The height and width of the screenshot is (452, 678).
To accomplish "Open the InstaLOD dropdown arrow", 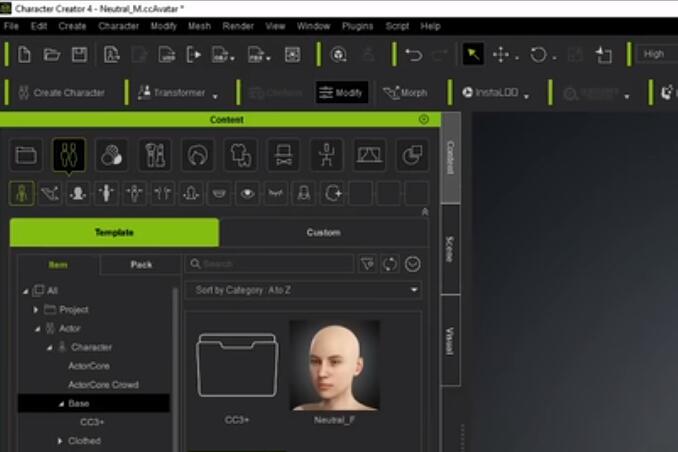I will pyautogui.click(x=526, y=96).
